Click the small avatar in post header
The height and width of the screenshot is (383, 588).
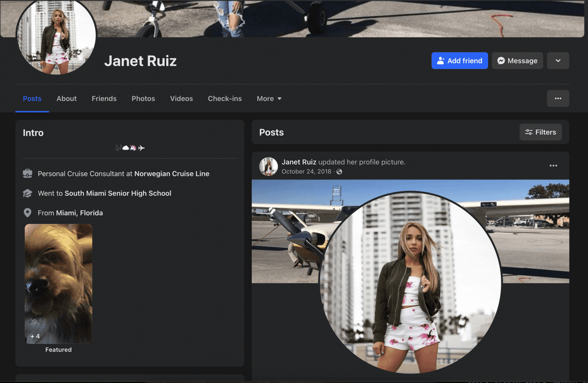[268, 166]
